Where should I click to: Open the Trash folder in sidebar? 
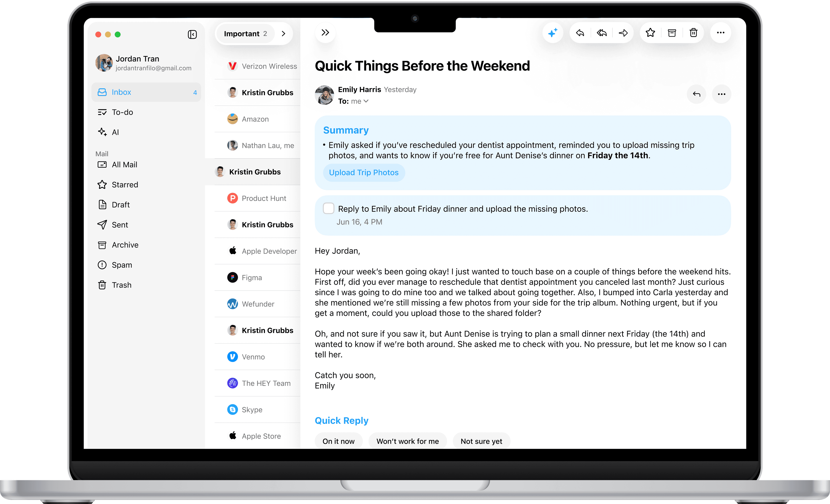pyautogui.click(x=146, y=285)
